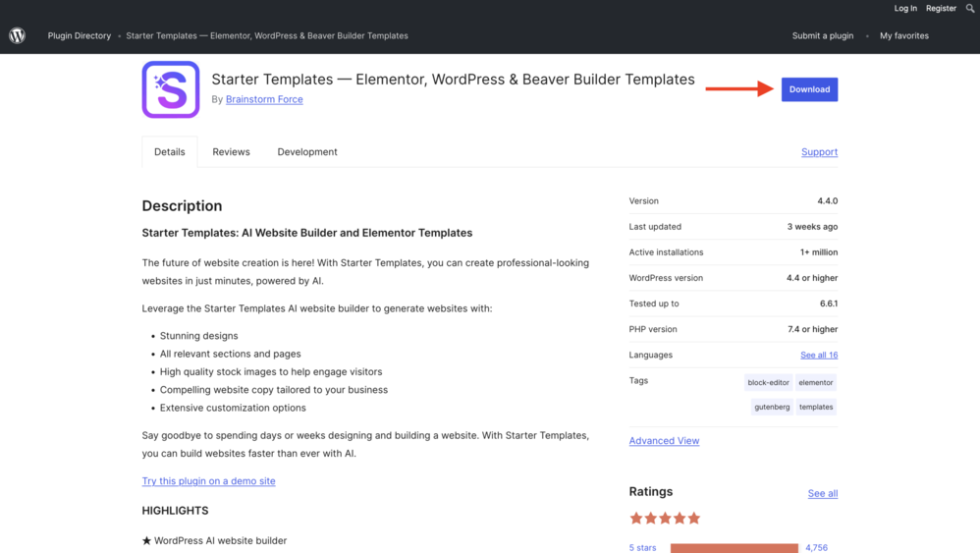Select the Details tab
The height and width of the screenshot is (553, 980).
(x=170, y=152)
